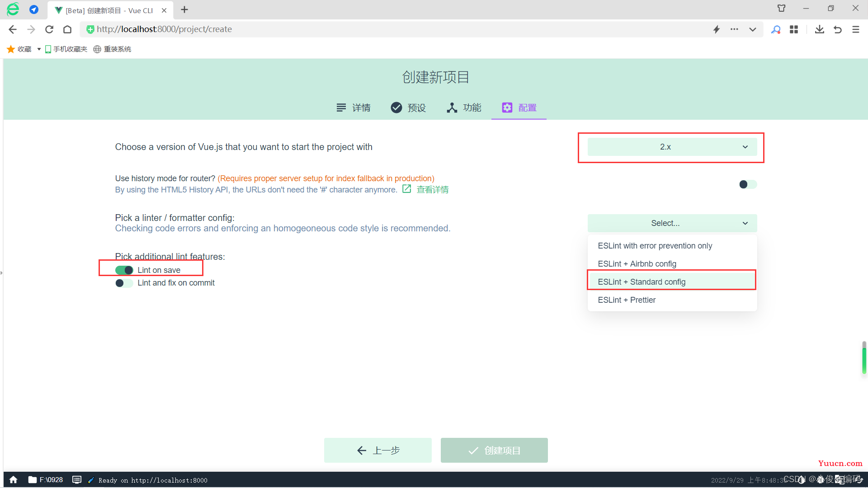Open the F:\0928 folder in status bar
Image resolution: width=868 pixels, height=488 pixels.
coord(46,480)
